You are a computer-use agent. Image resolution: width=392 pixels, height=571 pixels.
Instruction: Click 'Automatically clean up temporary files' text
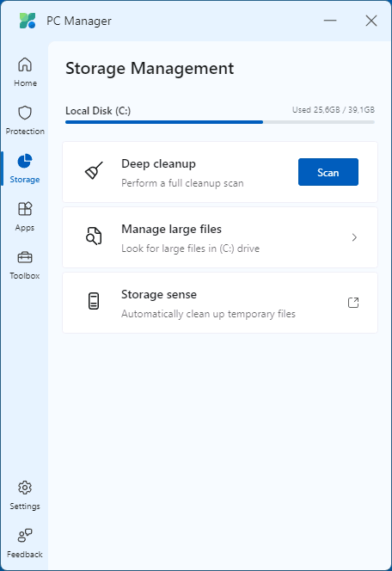(x=208, y=314)
